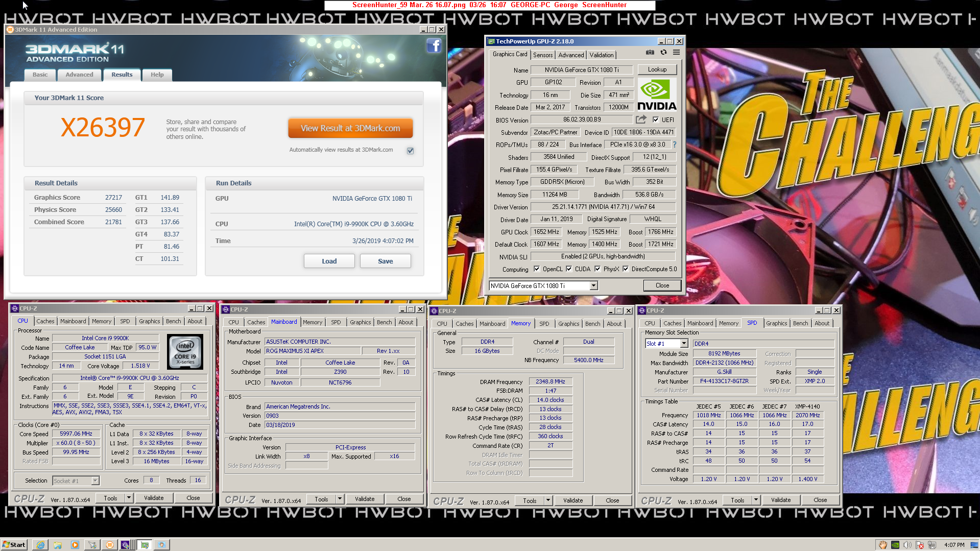Image resolution: width=980 pixels, height=551 pixels.
Task: Expand Tools arrow in CPU-Z Memory window
Action: [548, 500]
